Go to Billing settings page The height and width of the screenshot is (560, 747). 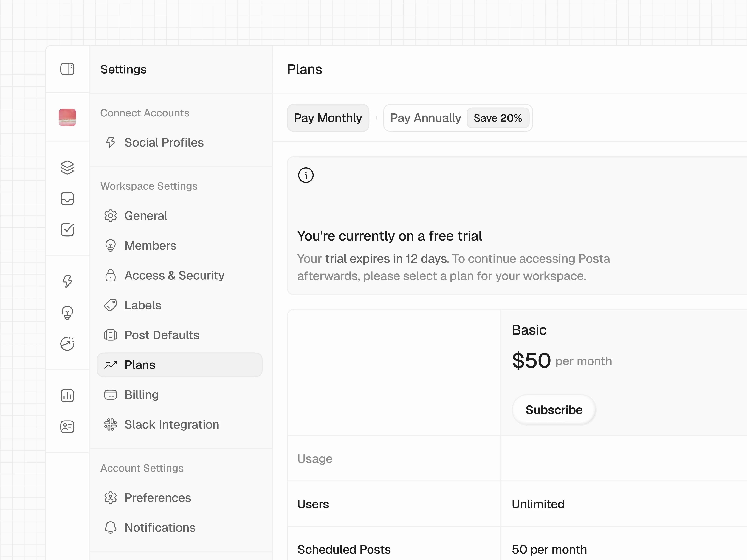141,395
